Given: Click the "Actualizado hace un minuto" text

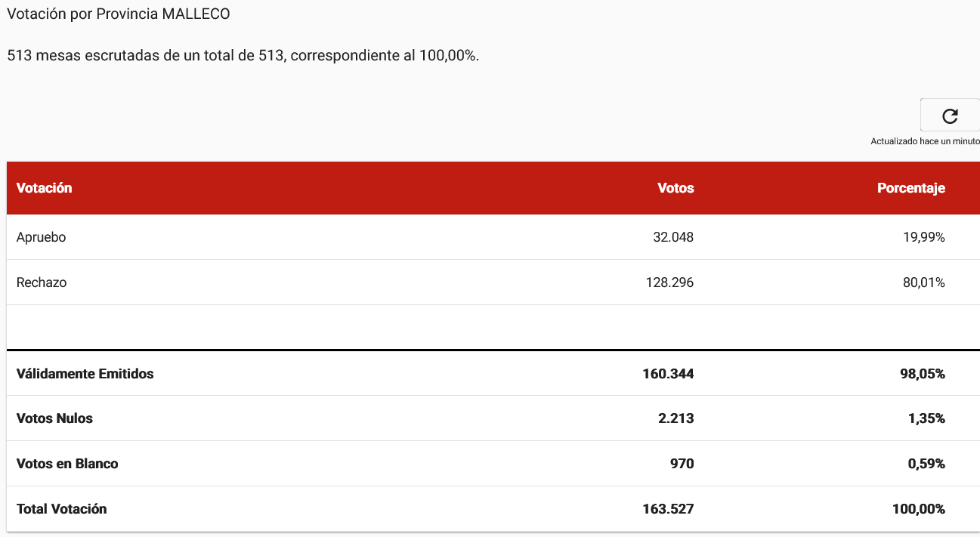Looking at the screenshot, I should coord(925,141).
